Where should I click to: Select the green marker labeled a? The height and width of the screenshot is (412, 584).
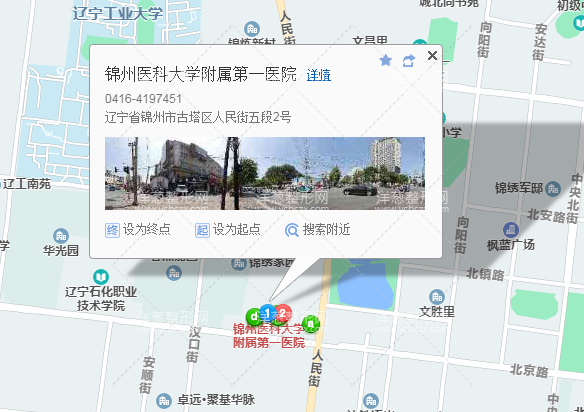click(311, 323)
